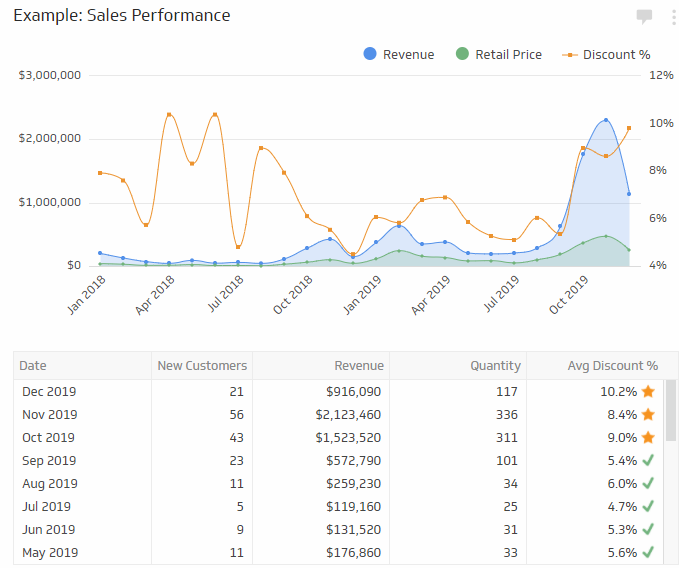
Task: Click the Apr 2018 axis label
Action: [155, 295]
